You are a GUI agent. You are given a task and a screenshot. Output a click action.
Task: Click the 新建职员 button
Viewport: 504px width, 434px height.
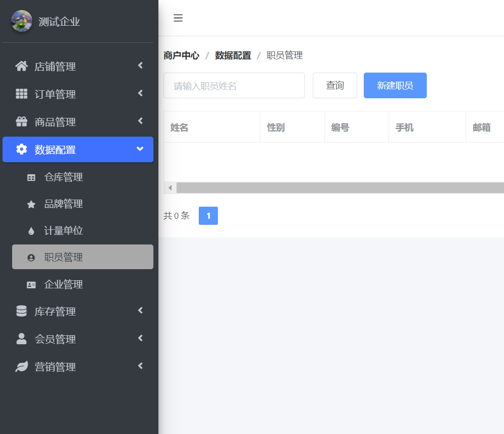tap(395, 85)
